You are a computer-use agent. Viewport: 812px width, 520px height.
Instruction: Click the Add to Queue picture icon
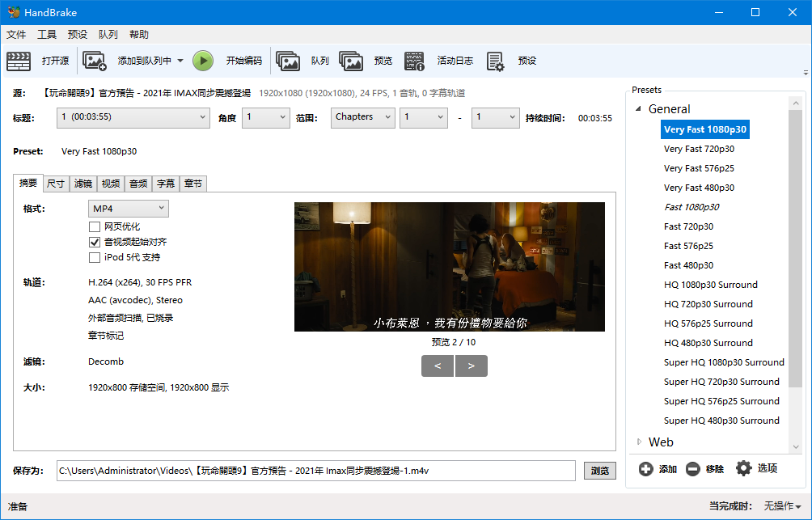tap(95, 61)
